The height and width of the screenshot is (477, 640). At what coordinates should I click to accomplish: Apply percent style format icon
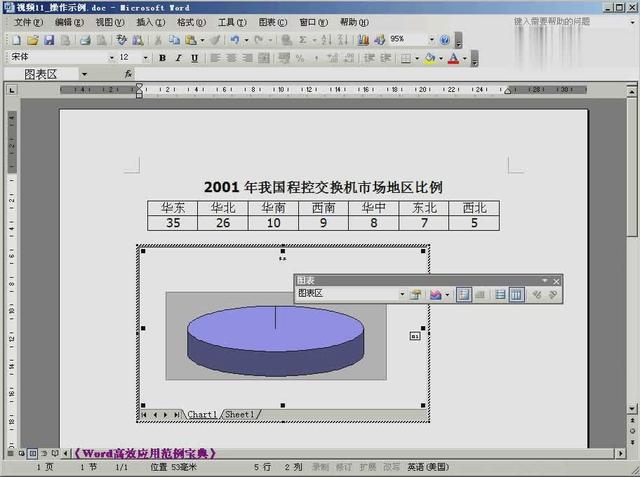coord(300,58)
